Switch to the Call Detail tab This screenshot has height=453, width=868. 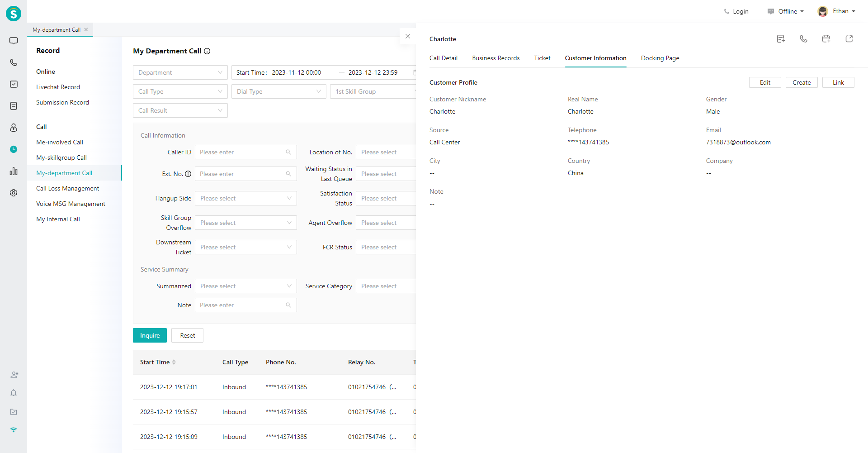[443, 58]
